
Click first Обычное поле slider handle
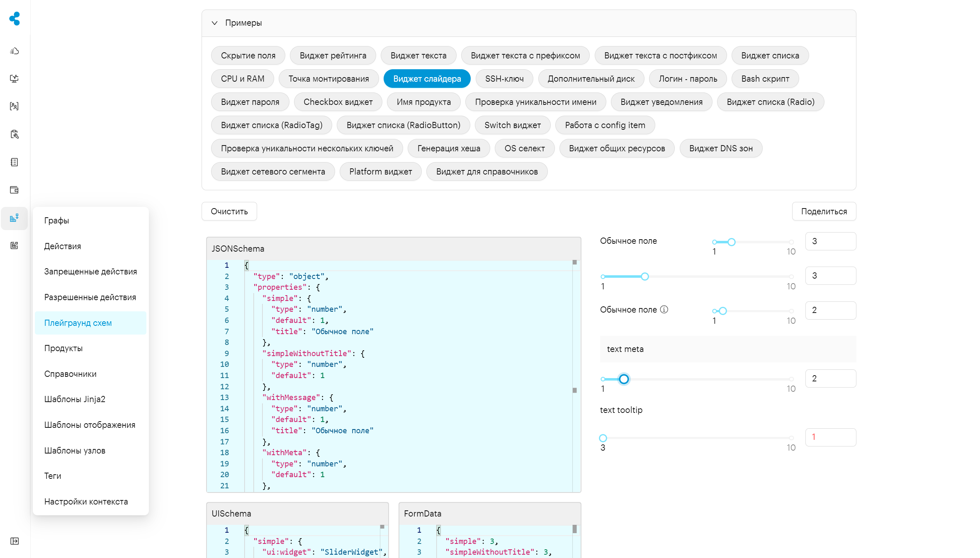click(732, 242)
